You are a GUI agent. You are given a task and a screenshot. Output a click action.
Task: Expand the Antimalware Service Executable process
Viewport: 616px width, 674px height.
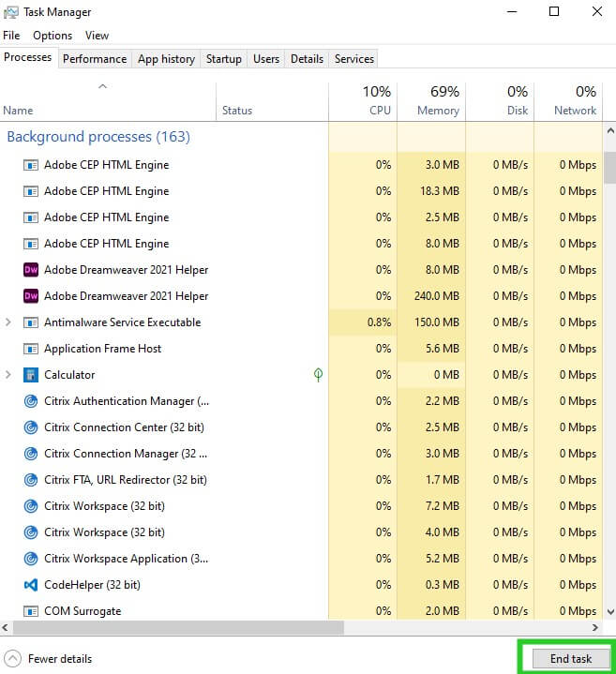pyautogui.click(x=8, y=322)
